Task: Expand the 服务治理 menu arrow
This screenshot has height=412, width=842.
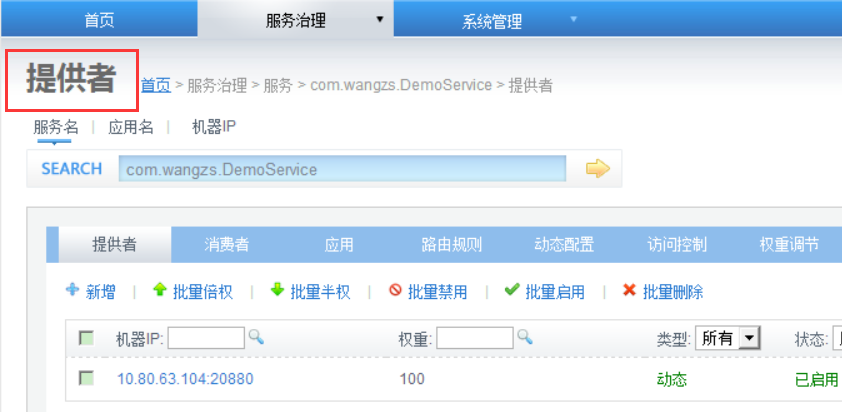Action: point(380,19)
